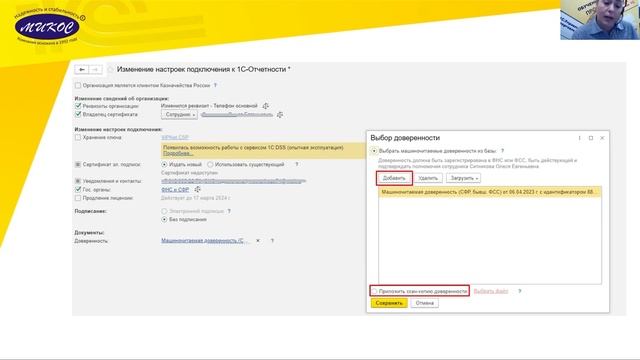Select Машиночитаемая доверенность (СФР) list row
640x360 pixels.
[x=490, y=192]
